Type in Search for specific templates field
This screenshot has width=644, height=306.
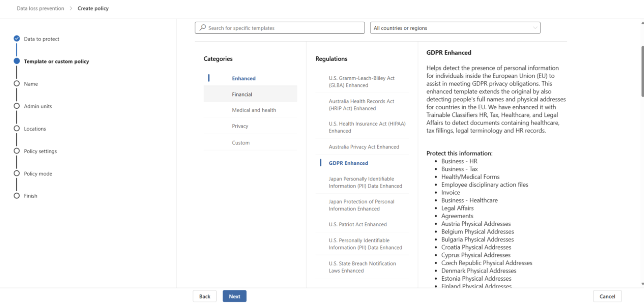280,28
